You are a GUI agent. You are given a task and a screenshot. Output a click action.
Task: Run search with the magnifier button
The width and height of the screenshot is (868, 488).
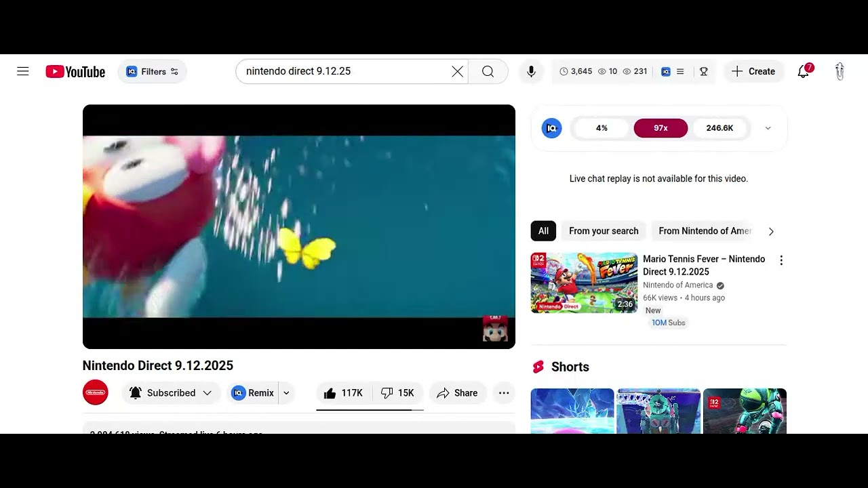(488, 71)
